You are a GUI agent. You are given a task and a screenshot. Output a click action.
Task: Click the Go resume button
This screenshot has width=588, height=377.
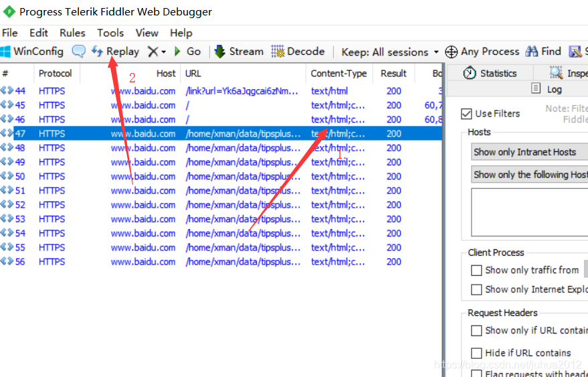coord(188,52)
